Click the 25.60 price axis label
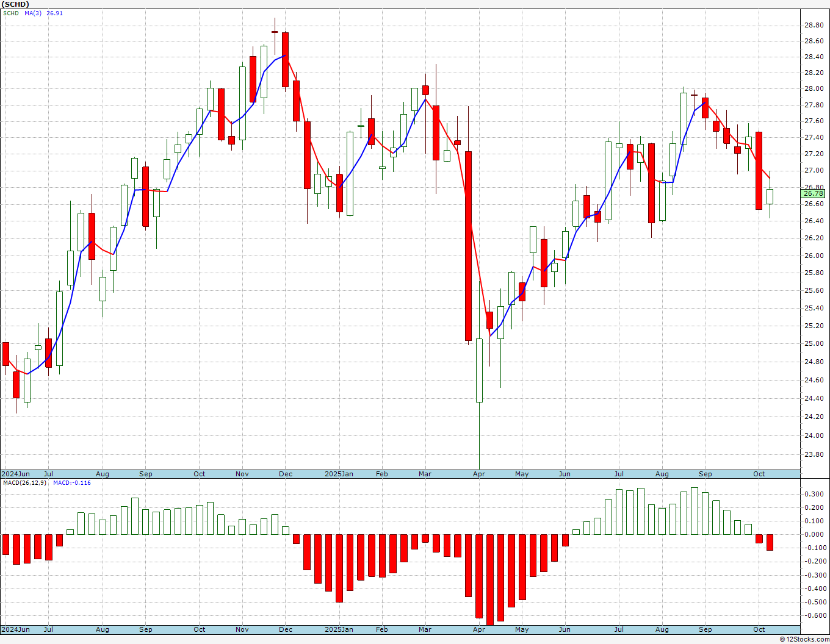Screen dimensions: 830x644 click(814, 291)
